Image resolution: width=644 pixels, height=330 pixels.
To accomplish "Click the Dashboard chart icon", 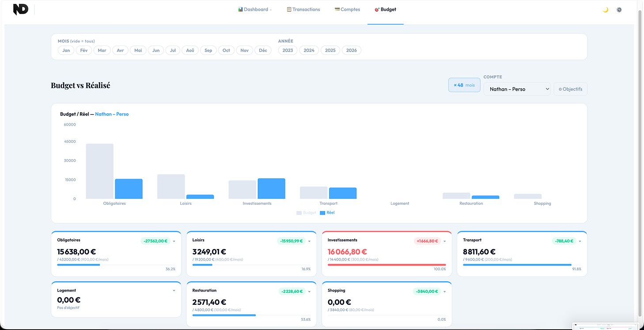I will 240,9.
